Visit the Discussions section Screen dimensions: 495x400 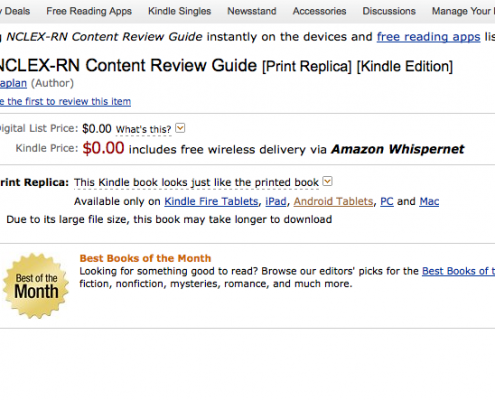[x=389, y=11]
